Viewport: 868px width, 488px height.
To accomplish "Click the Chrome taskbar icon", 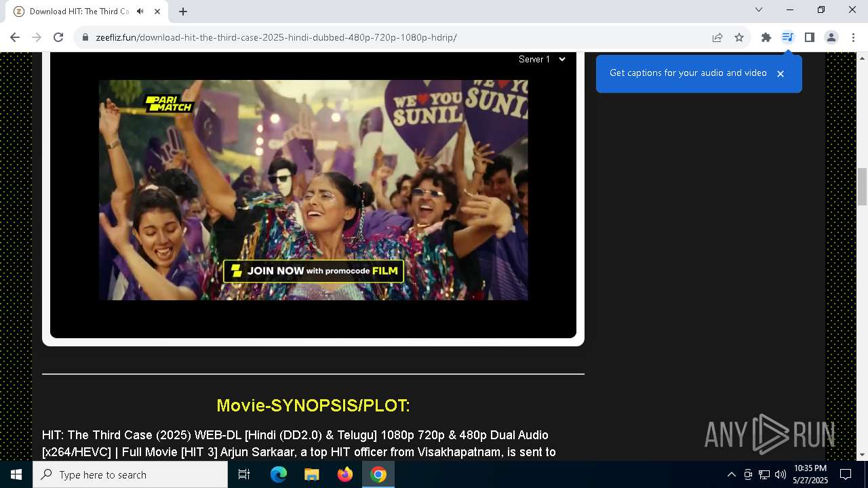I will pyautogui.click(x=378, y=474).
